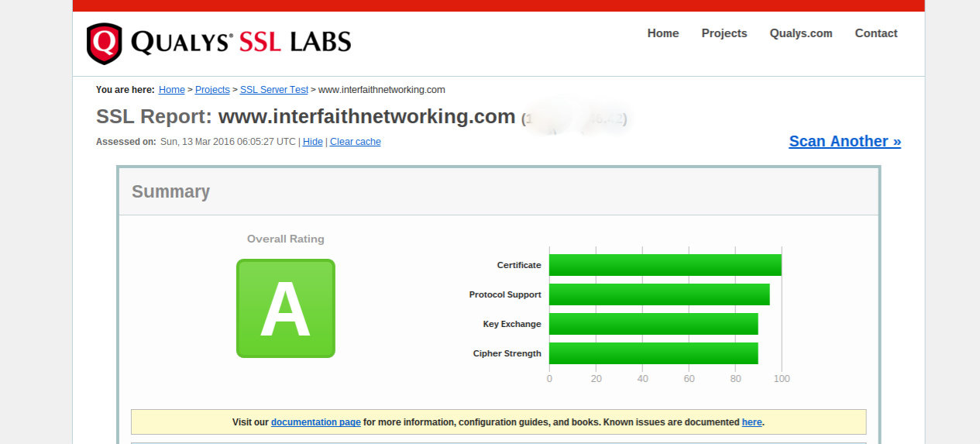
Task: Click the 'SSL Report: www.interfaithnetworking.com' heading
Action: 306,117
